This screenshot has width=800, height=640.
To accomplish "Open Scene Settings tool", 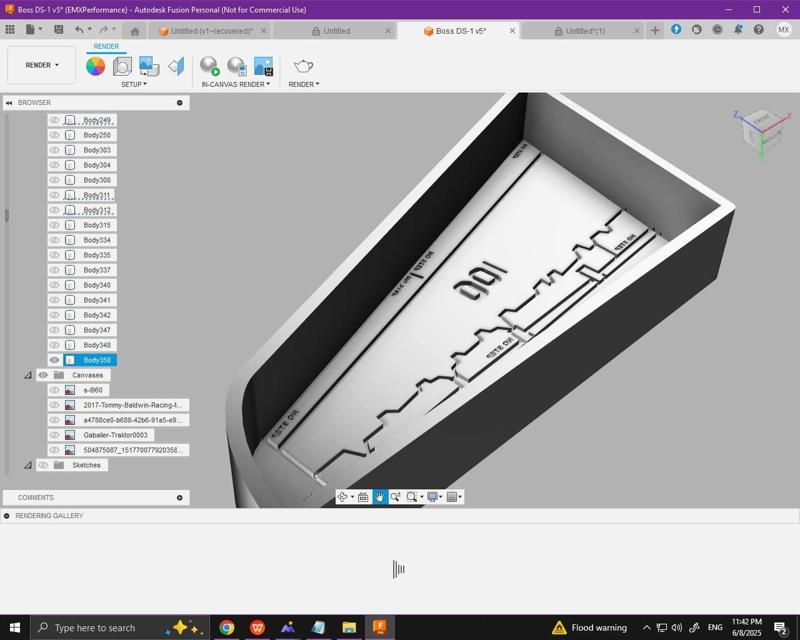I will 122,66.
